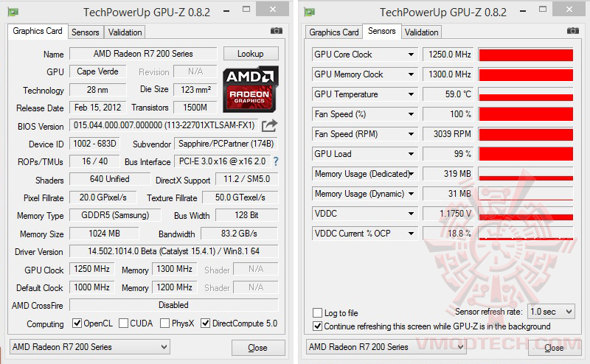Uncheck Continue refreshing in background option

pos(318,326)
